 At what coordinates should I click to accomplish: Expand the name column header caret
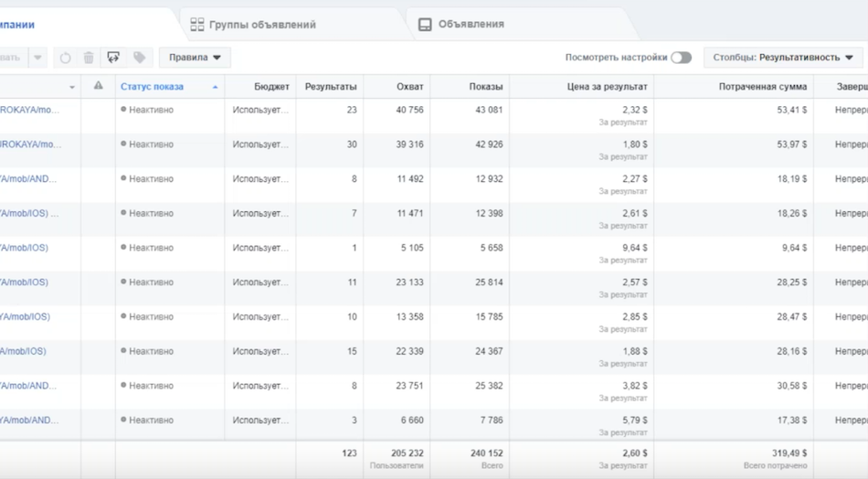[x=72, y=88]
